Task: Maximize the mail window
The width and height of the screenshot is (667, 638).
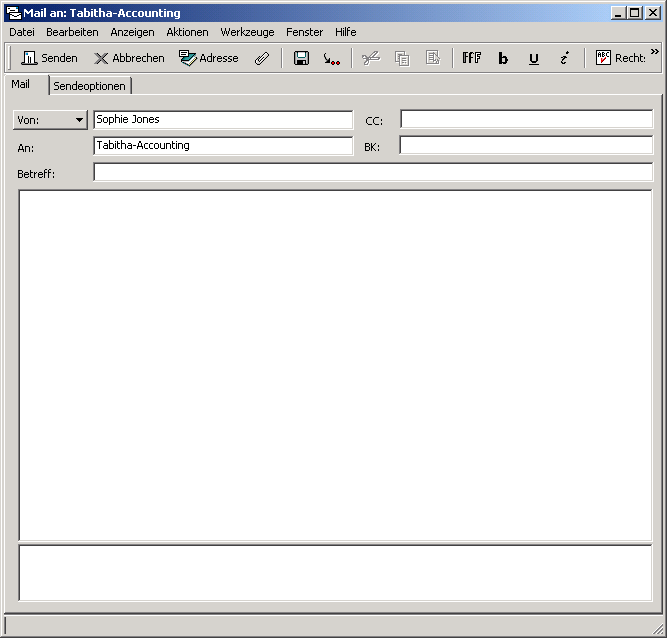Action: coord(634,13)
